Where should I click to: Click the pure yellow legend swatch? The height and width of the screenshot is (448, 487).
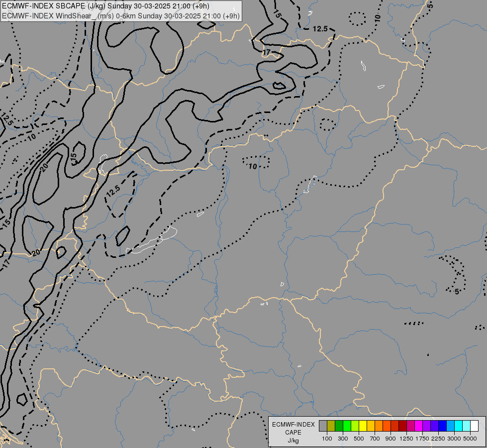[363, 426]
